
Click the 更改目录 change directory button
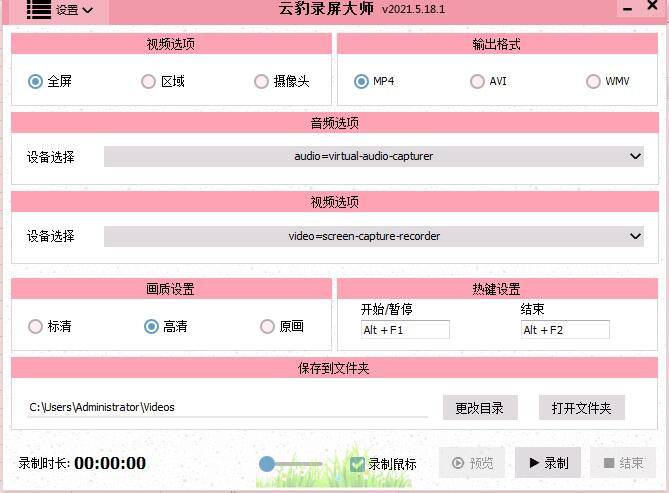[480, 408]
